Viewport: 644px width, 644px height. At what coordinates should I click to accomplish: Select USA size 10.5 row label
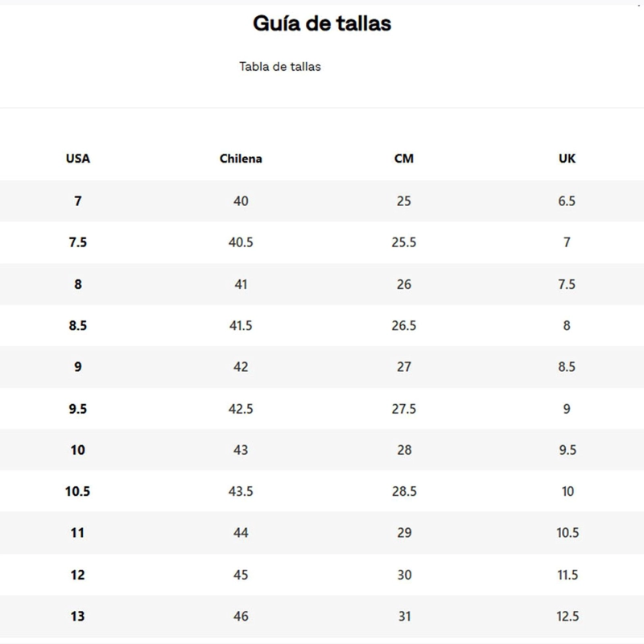point(77,491)
